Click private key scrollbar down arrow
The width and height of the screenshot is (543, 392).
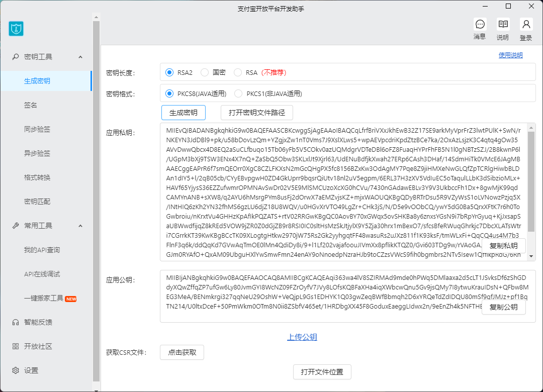[531, 257]
